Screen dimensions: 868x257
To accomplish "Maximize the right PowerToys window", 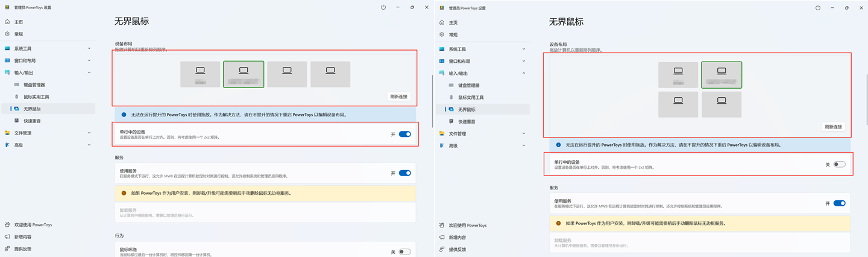I will pos(847,8).
